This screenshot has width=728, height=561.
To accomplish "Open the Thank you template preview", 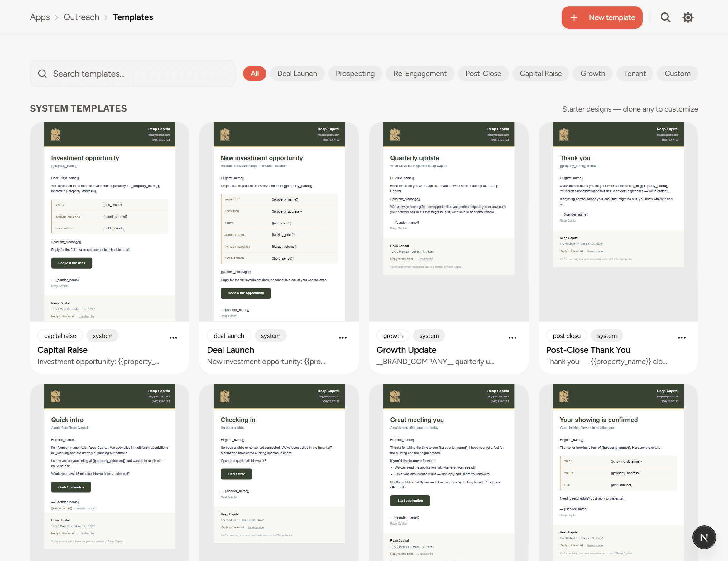I will 618,222.
